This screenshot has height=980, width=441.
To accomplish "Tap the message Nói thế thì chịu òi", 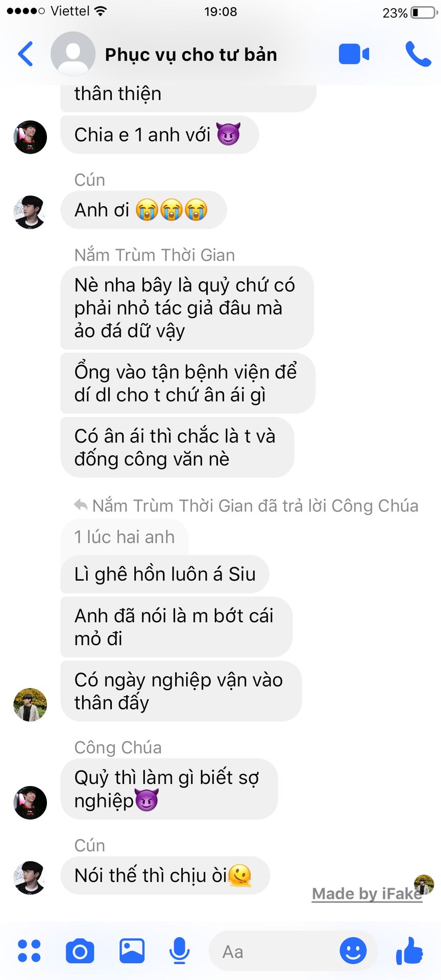I will (165, 875).
